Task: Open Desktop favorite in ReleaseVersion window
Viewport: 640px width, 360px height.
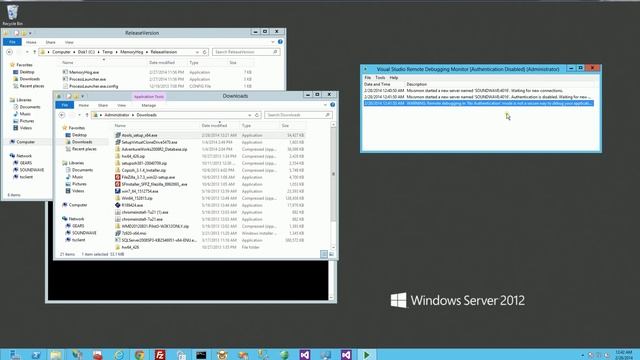Action: (27, 72)
